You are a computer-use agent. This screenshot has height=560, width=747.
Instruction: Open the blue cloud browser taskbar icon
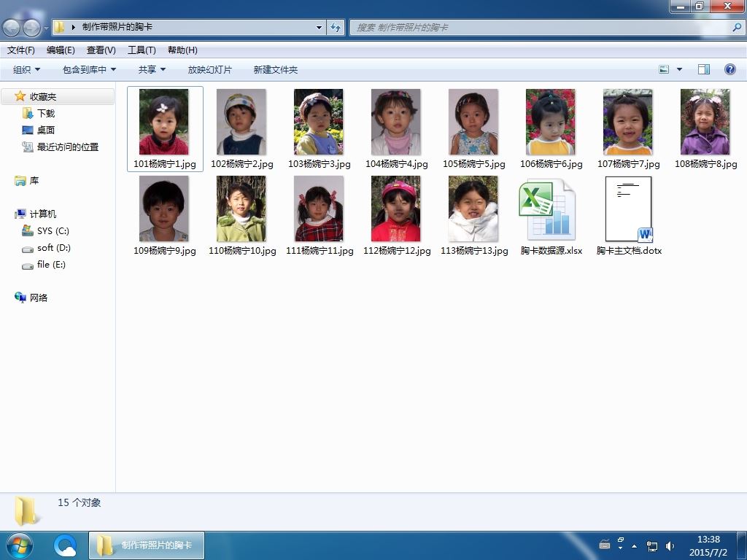(66, 545)
